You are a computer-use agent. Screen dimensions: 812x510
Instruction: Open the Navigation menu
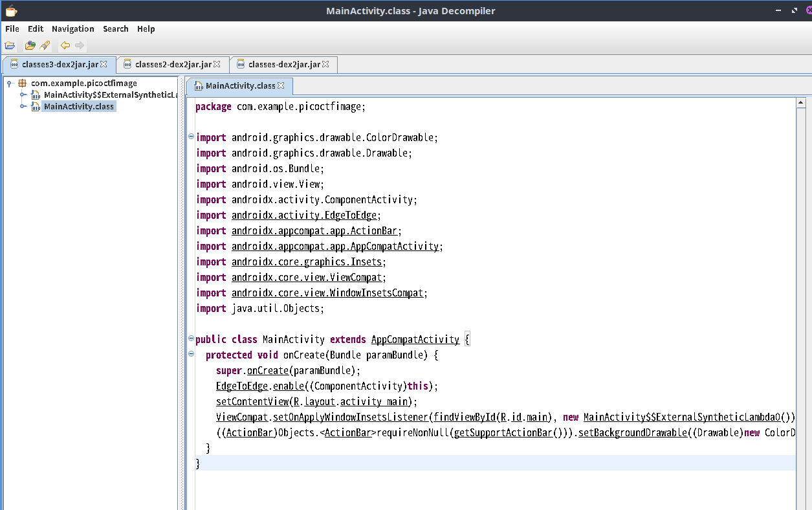coord(72,28)
